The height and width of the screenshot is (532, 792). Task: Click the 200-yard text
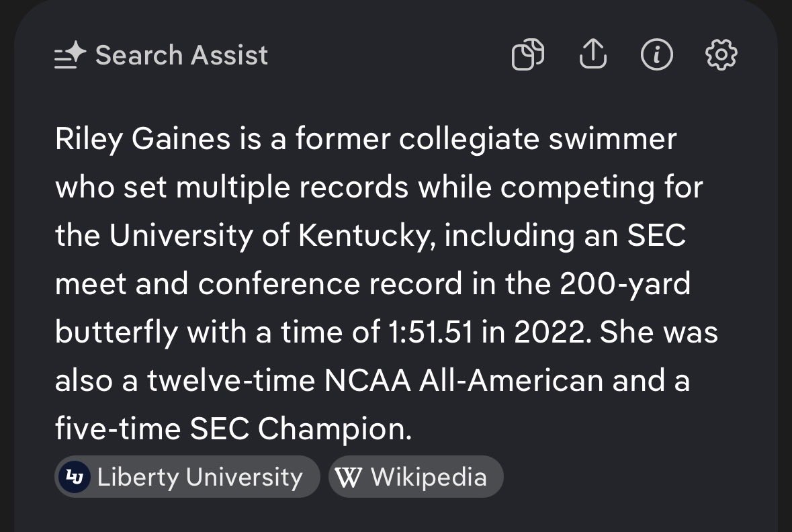[625, 285]
